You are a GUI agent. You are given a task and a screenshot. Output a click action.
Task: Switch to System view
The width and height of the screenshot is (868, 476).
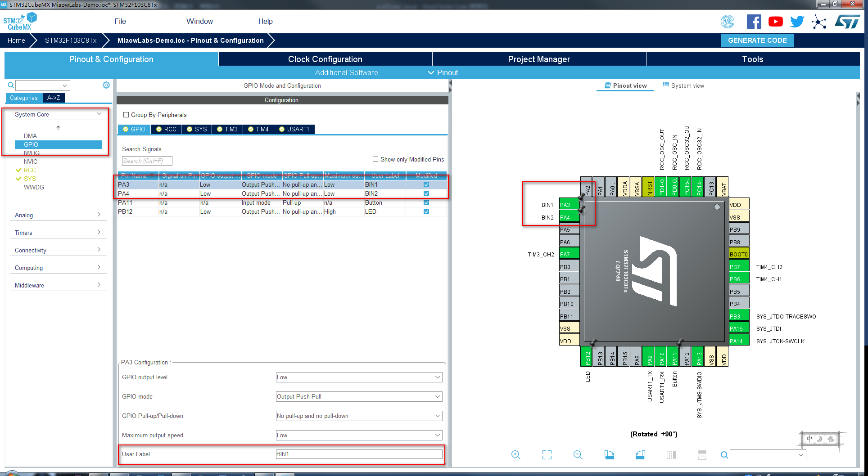(683, 85)
